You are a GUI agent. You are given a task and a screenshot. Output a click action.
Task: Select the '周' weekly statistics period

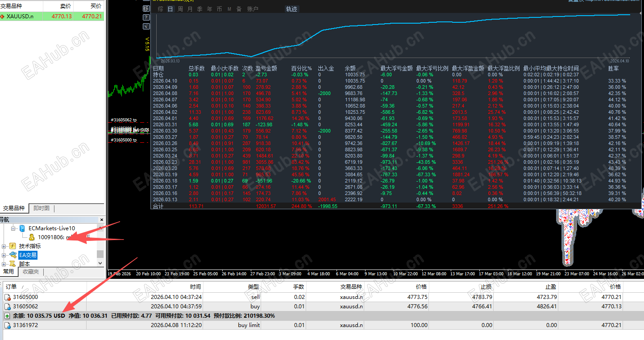pos(180,9)
